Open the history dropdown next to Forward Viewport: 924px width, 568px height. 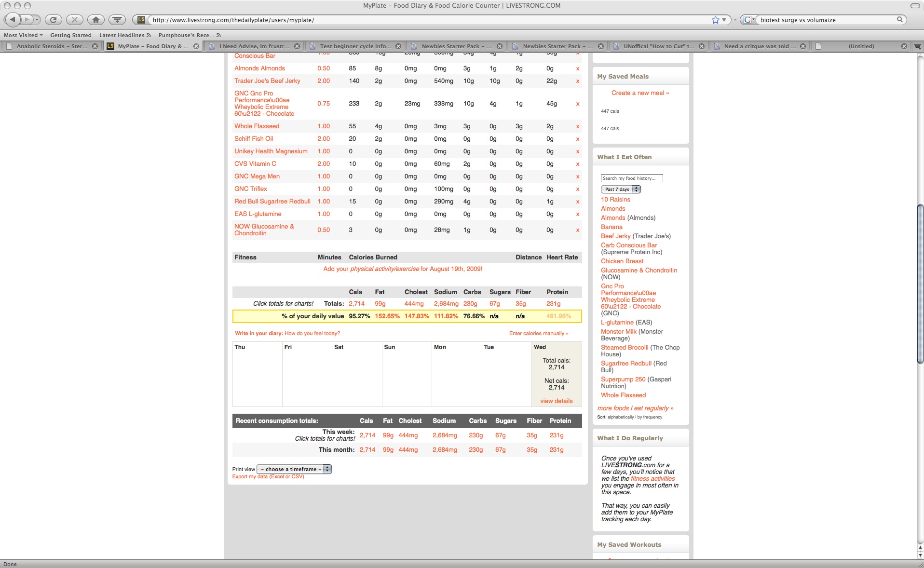[37, 20]
